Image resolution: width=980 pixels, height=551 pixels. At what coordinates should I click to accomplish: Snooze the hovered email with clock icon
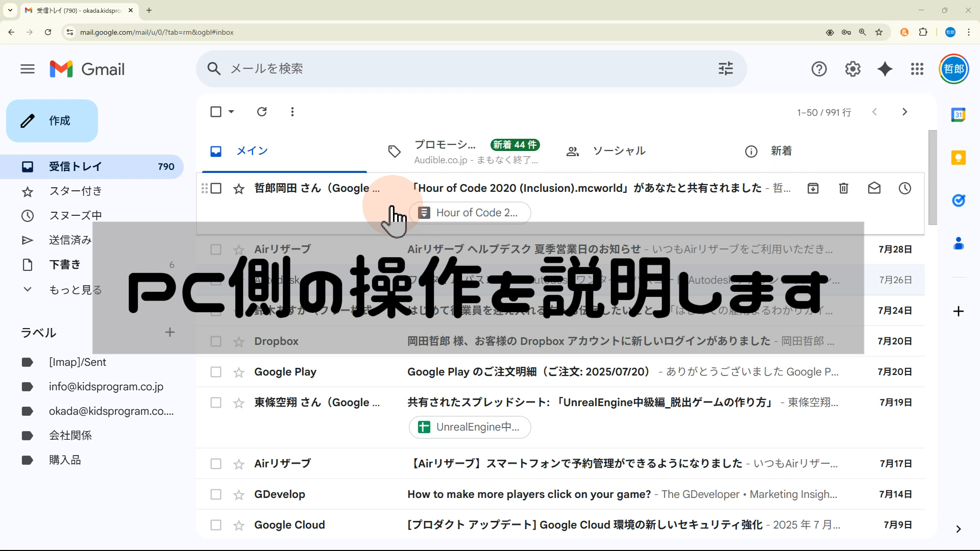[x=904, y=188]
